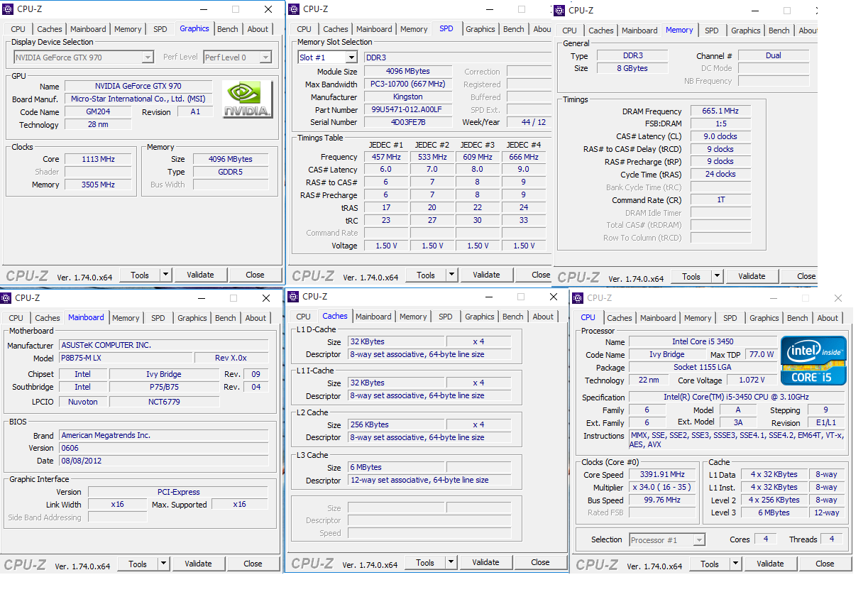Click GPU memory clock 3505 MHz
The height and width of the screenshot is (592, 868).
coord(98,185)
